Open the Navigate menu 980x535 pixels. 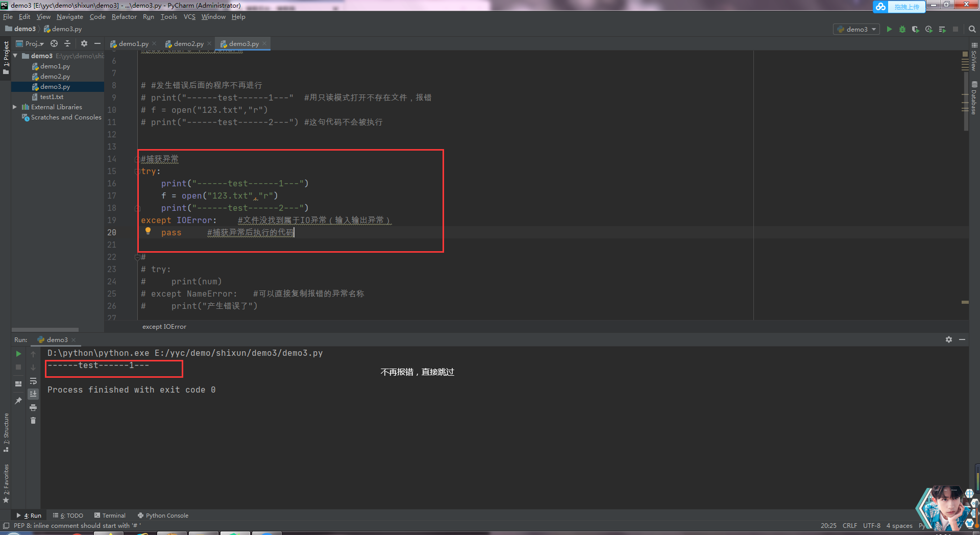click(x=70, y=17)
